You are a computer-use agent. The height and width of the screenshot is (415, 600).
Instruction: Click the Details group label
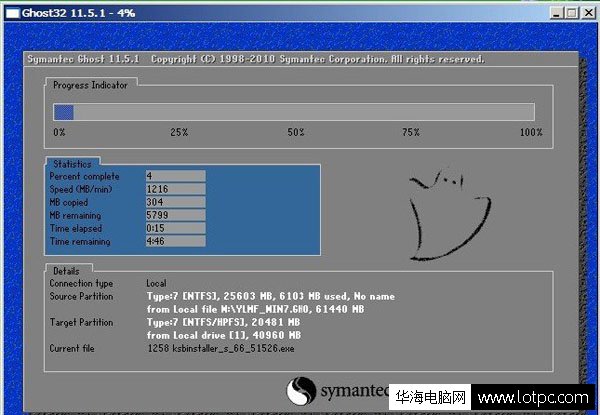tap(66, 271)
